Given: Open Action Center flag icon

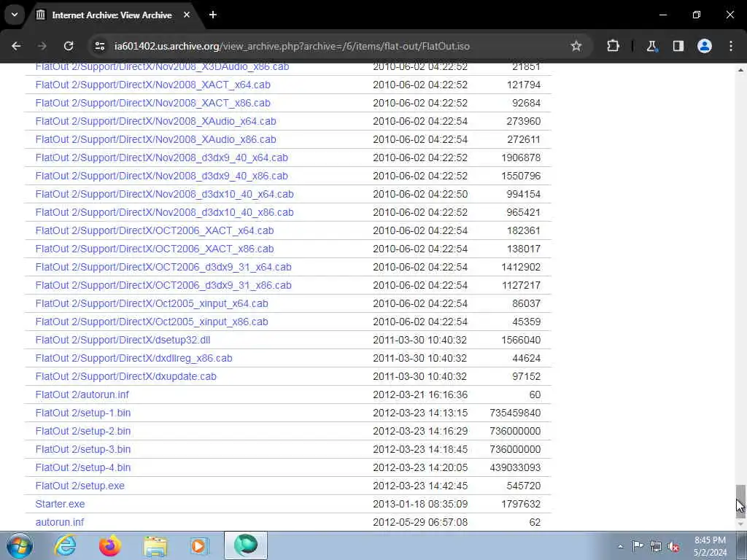Looking at the screenshot, I should [638, 546].
